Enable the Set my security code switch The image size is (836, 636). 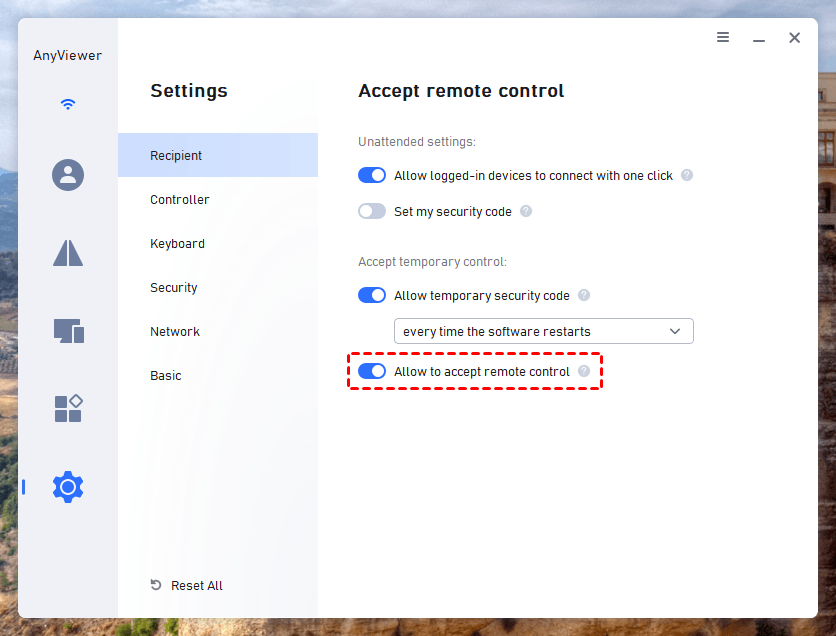(372, 211)
